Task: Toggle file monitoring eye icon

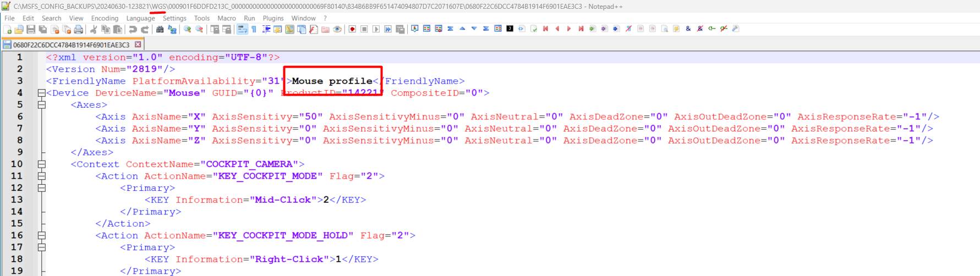Action: [x=337, y=29]
